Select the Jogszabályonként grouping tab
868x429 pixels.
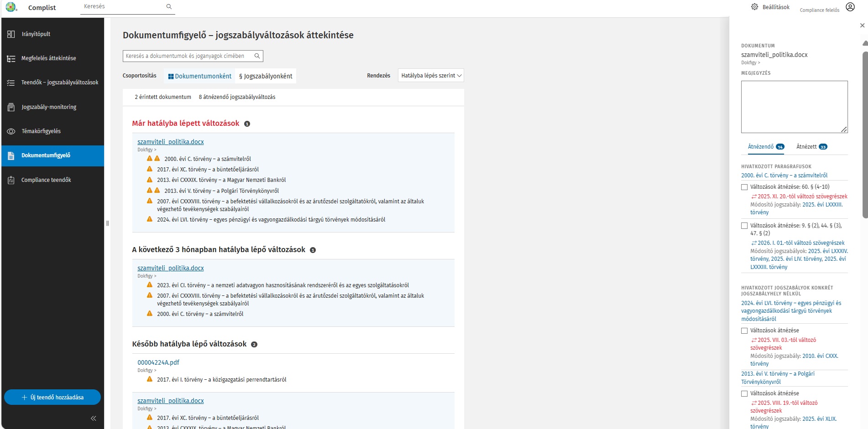click(x=266, y=76)
